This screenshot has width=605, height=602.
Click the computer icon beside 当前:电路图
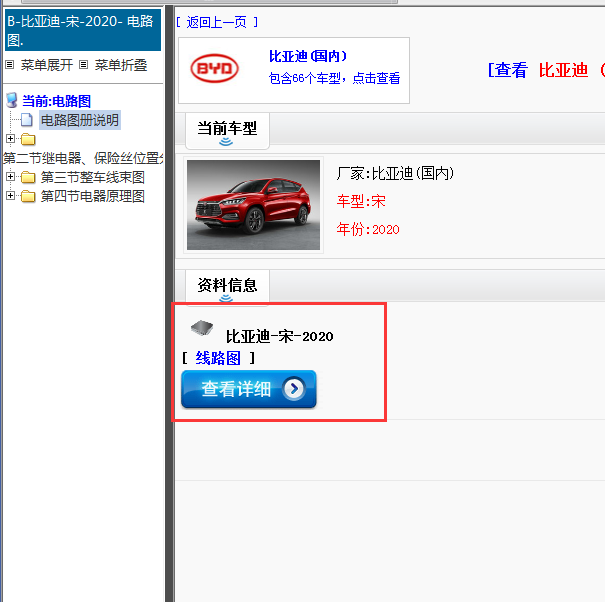12,100
